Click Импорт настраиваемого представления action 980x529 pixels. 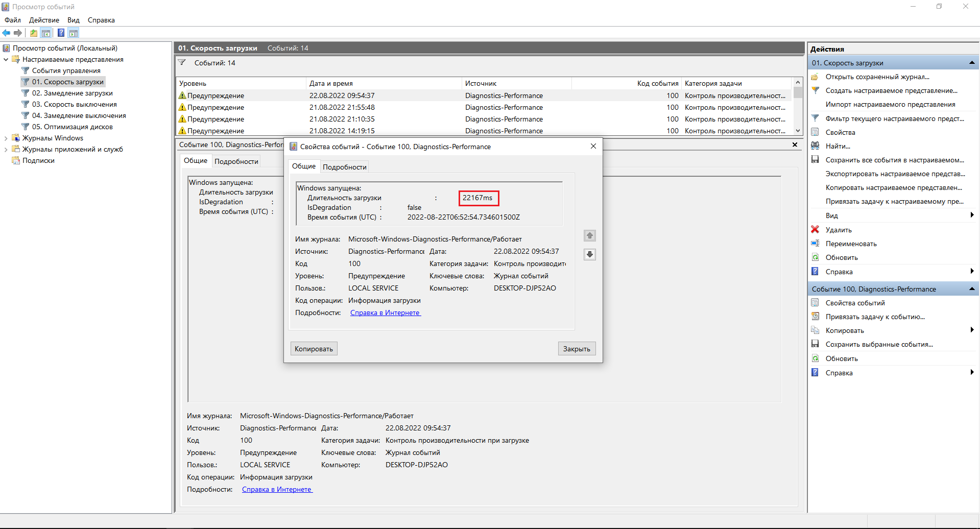891,104
